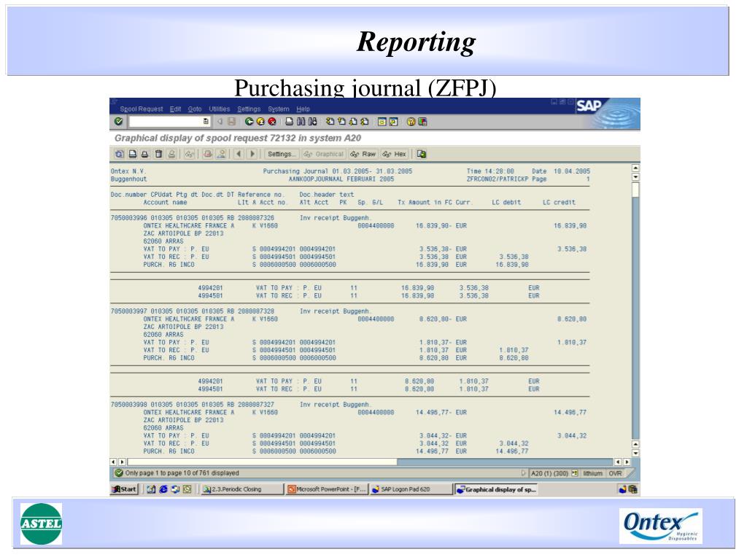Click the previous page left arrow

point(239,154)
